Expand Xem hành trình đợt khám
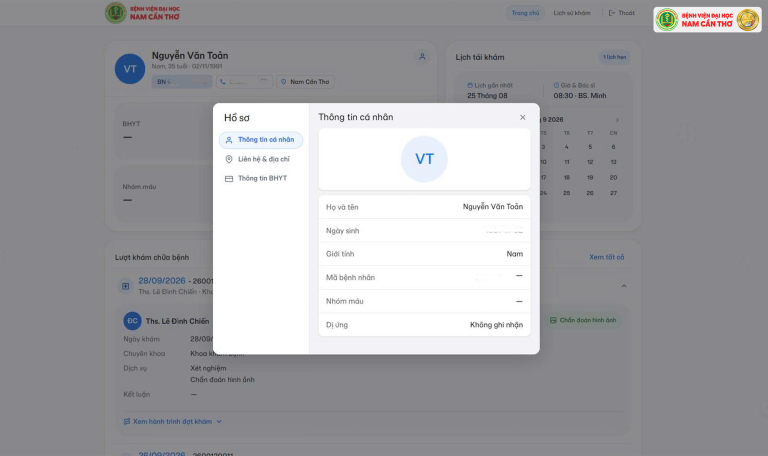Viewport: 768px width, 456px height. 172,421
